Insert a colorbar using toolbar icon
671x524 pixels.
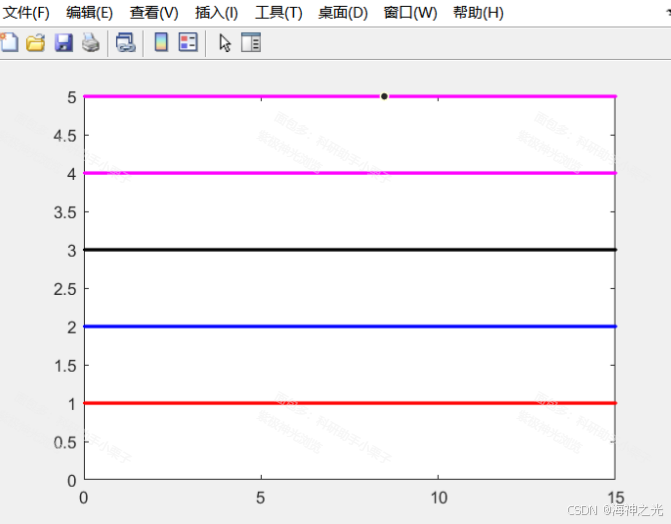click(161, 42)
